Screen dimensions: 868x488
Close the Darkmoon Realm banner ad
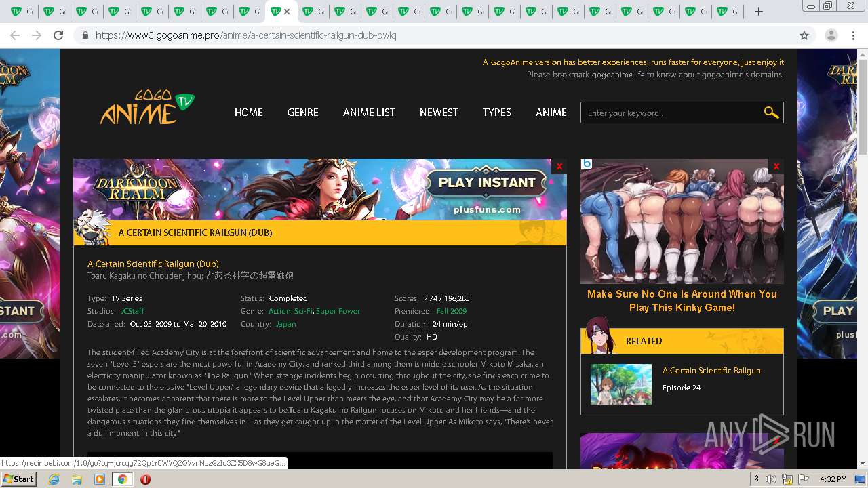(559, 166)
